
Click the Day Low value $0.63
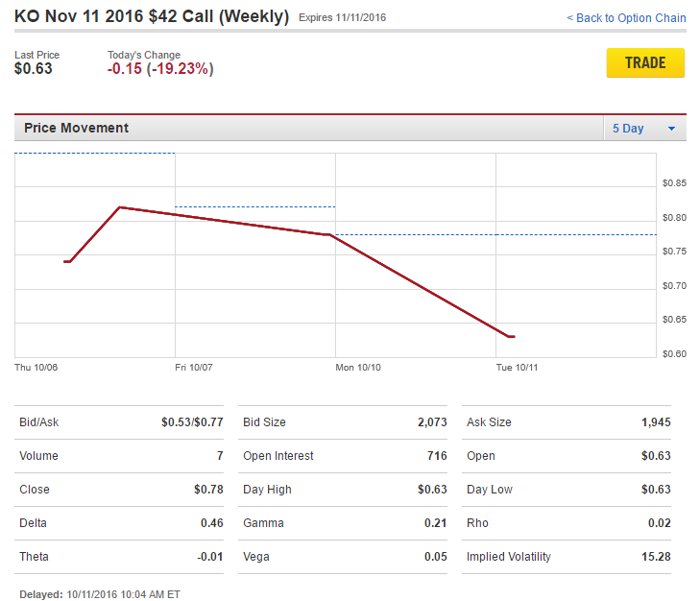(656, 490)
